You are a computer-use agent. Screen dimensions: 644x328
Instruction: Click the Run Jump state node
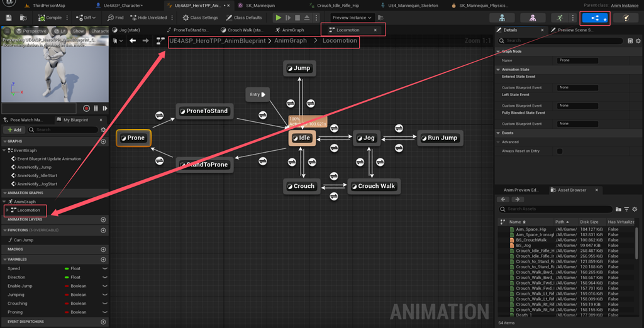[x=440, y=138]
